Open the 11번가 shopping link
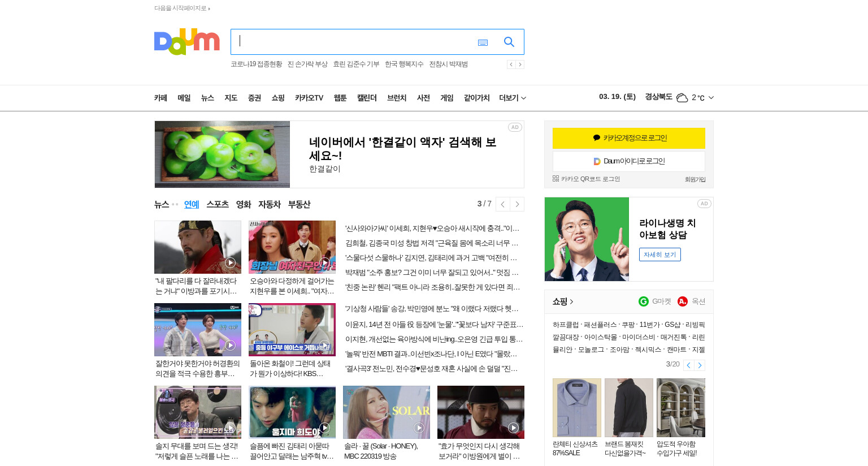The width and height of the screenshot is (868, 466). pyautogui.click(x=649, y=325)
